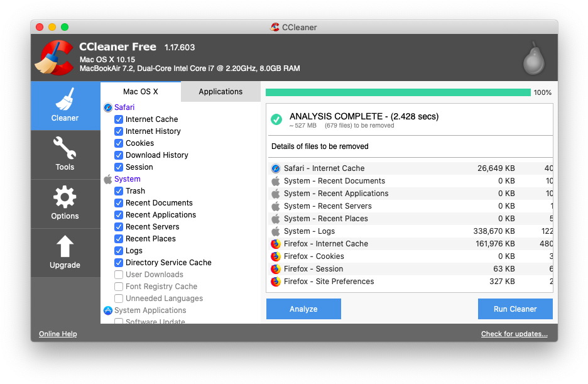Open the Tools wrench section

point(65,155)
